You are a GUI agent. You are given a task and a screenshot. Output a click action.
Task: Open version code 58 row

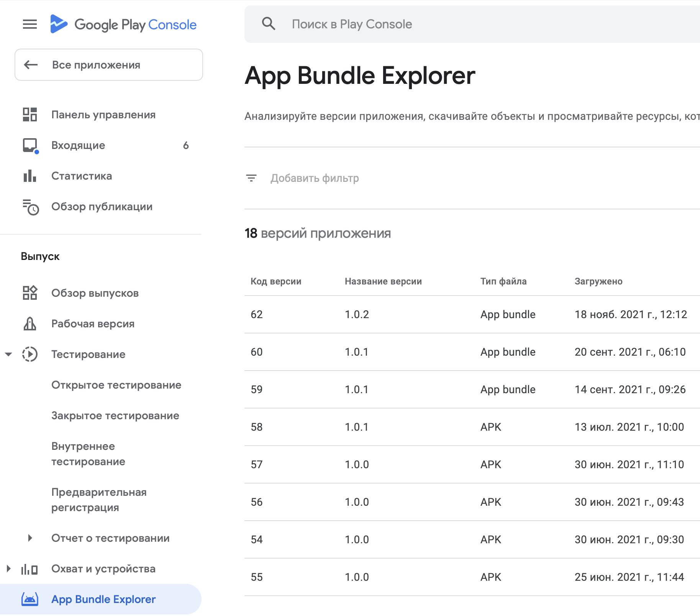click(x=472, y=427)
